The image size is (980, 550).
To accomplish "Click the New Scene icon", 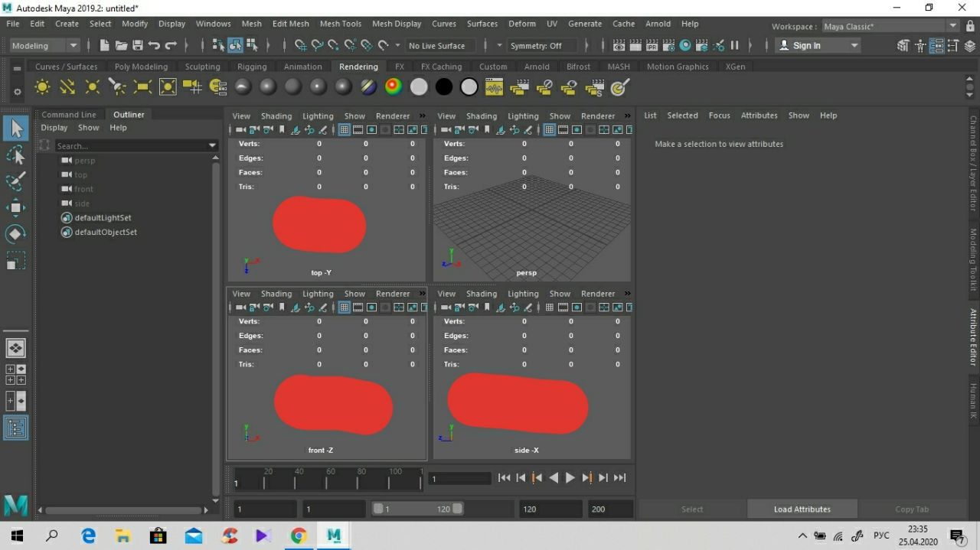I will point(105,46).
